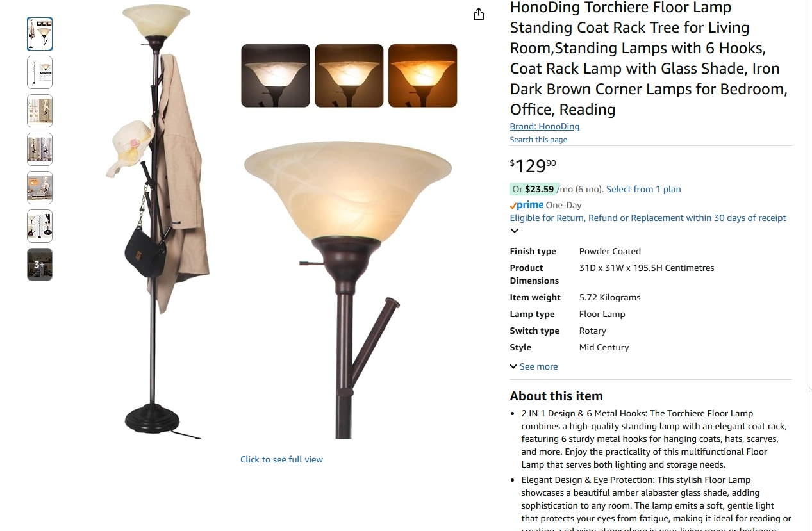Show the fifth thumbnail of living room scene
The height and width of the screenshot is (531, 812).
pyautogui.click(x=40, y=188)
